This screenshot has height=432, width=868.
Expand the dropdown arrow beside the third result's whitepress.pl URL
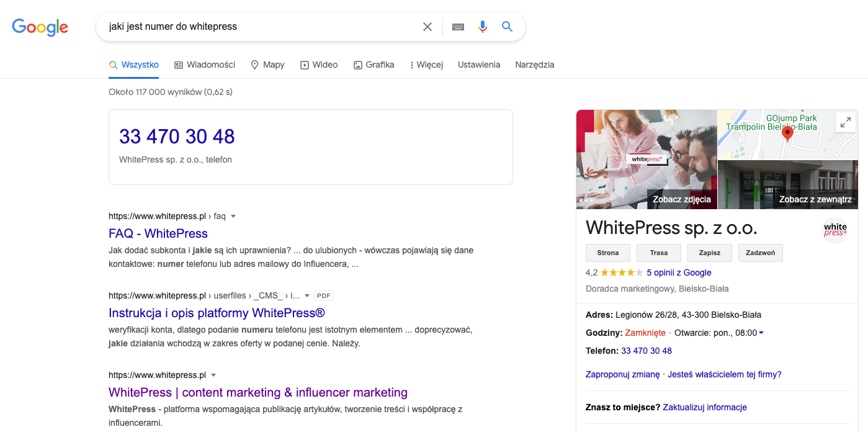tap(213, 376)
